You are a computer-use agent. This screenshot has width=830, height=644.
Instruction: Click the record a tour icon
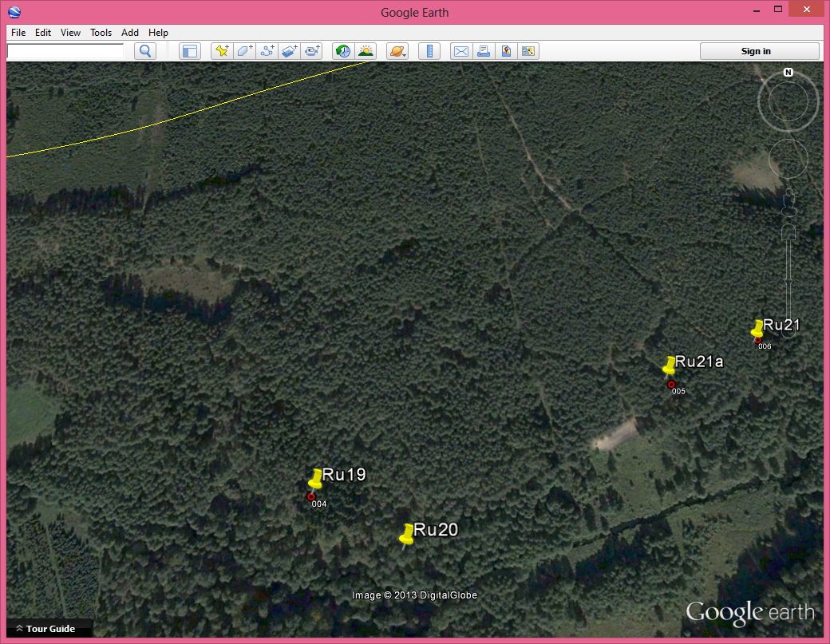[313, 51]
